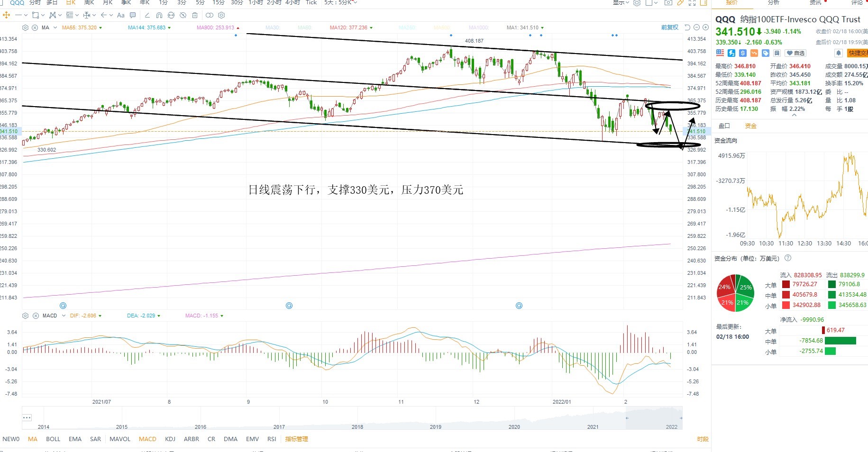
Task: Toggle BOLL indicator on main chart
Action: click(x=53, y=439)
